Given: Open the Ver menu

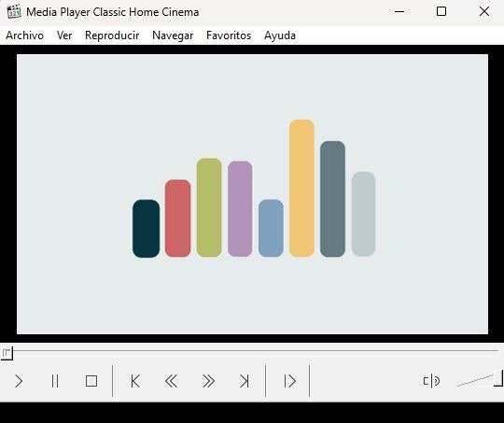Looking at the screenshot, I should point(64,35).
